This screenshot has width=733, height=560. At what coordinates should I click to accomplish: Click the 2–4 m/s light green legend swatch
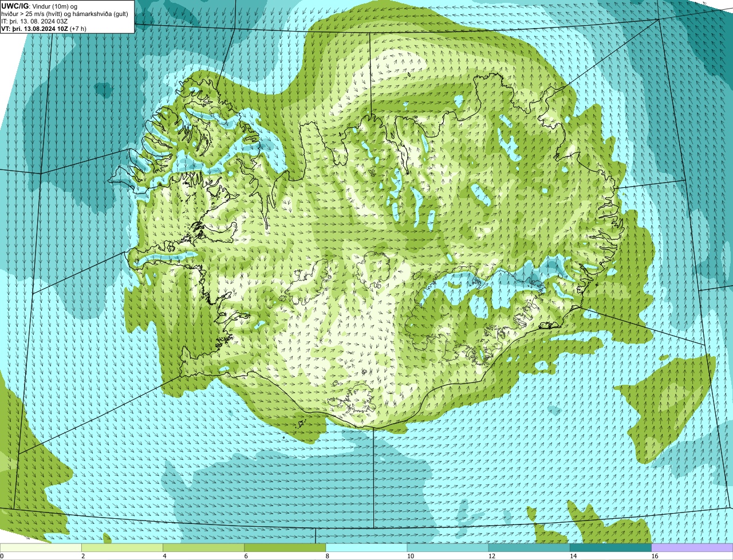coord(122,547)
